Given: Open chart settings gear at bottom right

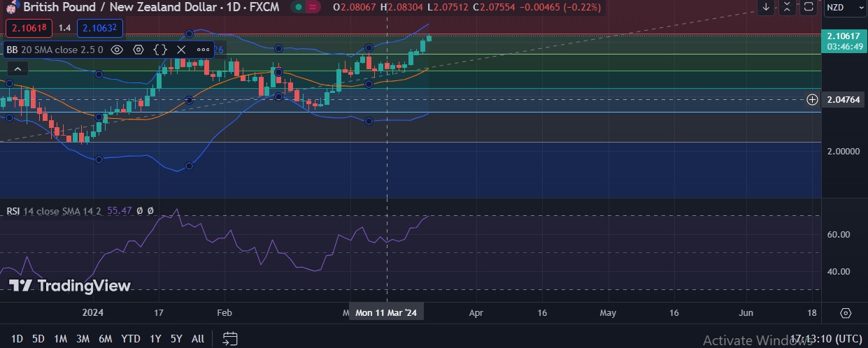Looking at the screenshot, I should [x=846, y=312].
